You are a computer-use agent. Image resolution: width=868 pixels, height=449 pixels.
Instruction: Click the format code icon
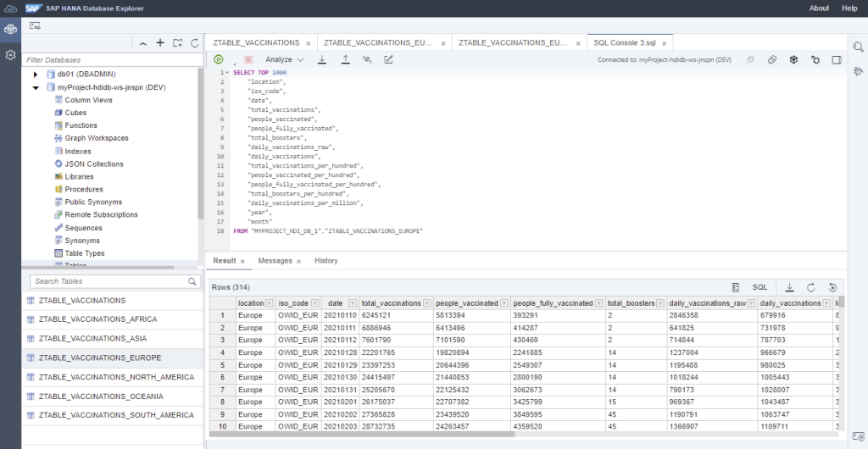pyautogui.click(x=366, y=59)
